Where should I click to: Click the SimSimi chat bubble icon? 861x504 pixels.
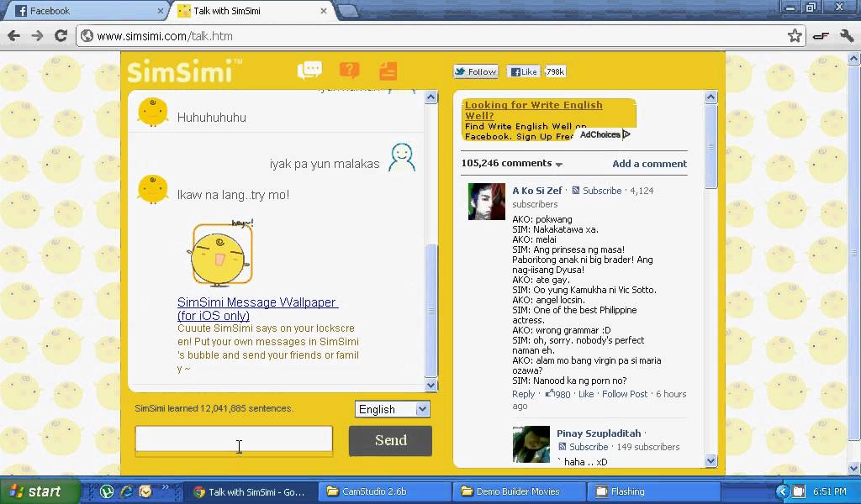(x=309, y=70)
